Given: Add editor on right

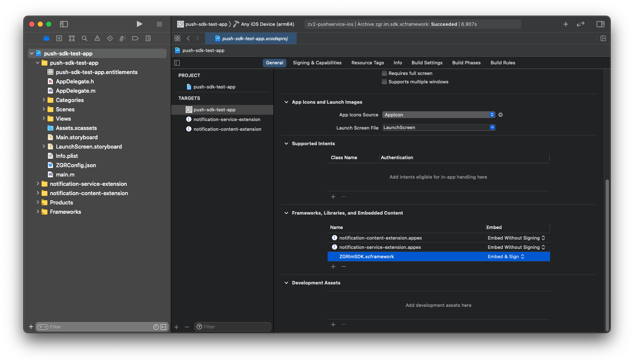Looking at the screenshot, I should [x=603, y=39].
